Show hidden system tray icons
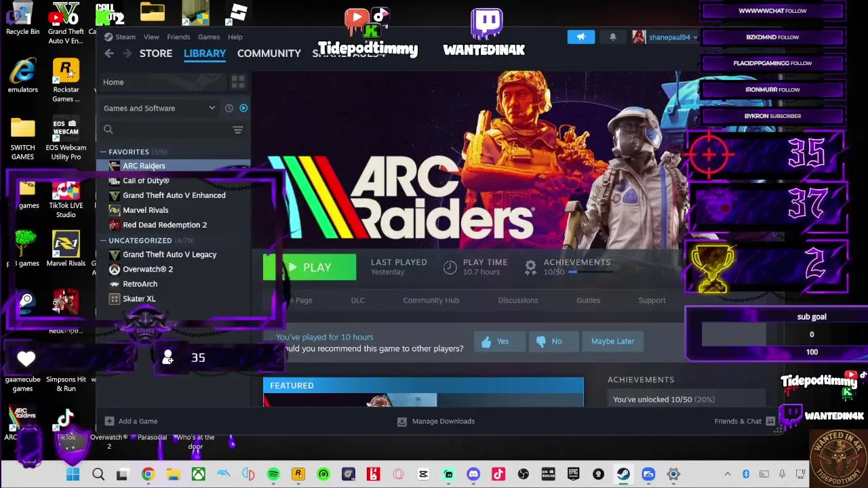868x488 pixels. coord(727,474)
